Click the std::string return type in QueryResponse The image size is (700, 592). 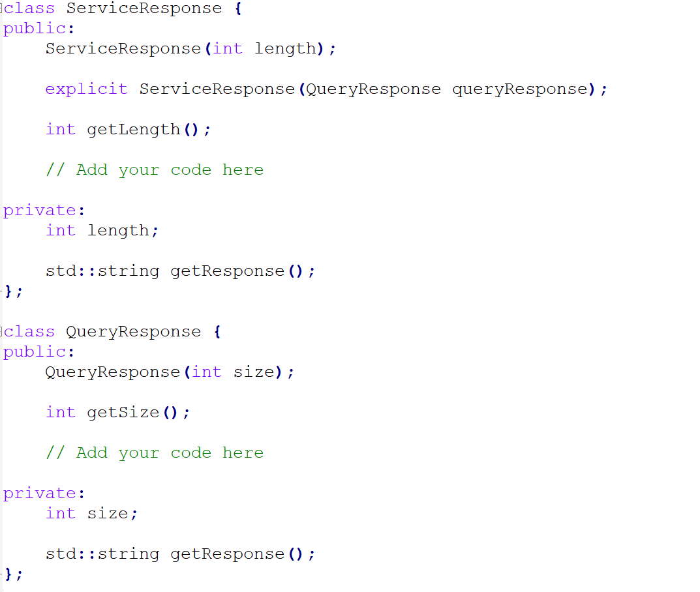(101, 554)
